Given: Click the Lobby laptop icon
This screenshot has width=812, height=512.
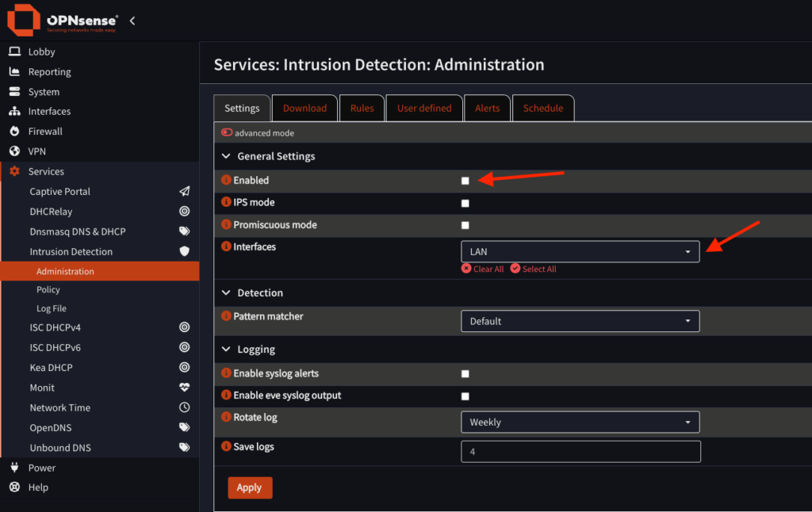Looking at the screenshot, I should (x=14, y=52).
